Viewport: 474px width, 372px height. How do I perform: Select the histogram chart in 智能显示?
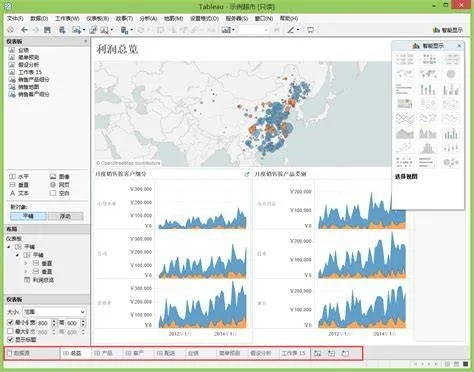point(428,148)
